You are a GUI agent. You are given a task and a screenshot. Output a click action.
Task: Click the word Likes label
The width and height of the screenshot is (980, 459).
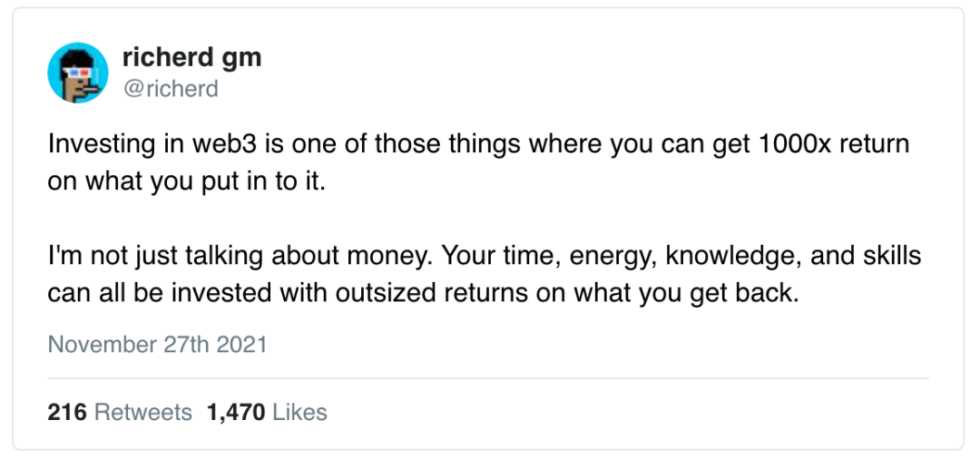(299, 412)
